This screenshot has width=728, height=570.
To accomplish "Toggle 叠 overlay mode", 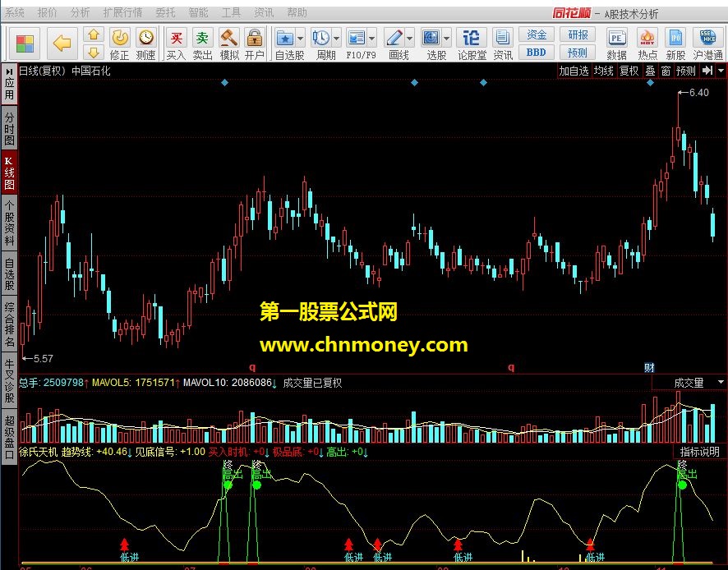I will [x=651, y=71].
